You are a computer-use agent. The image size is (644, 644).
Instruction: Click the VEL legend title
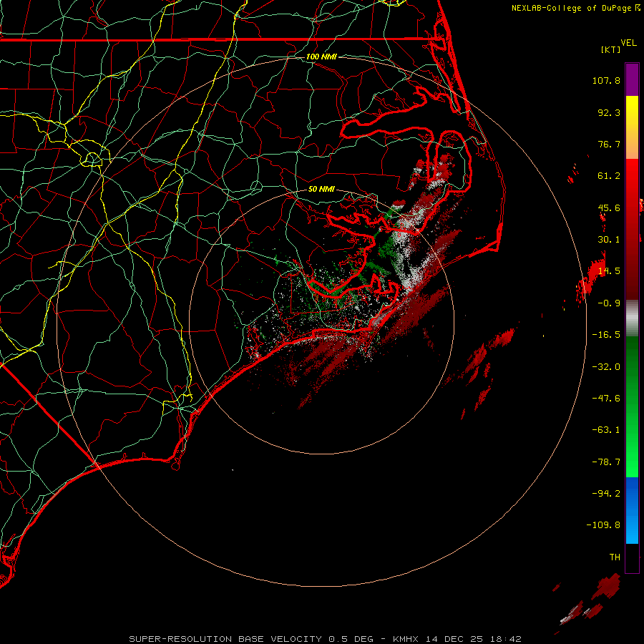point(628,43)
